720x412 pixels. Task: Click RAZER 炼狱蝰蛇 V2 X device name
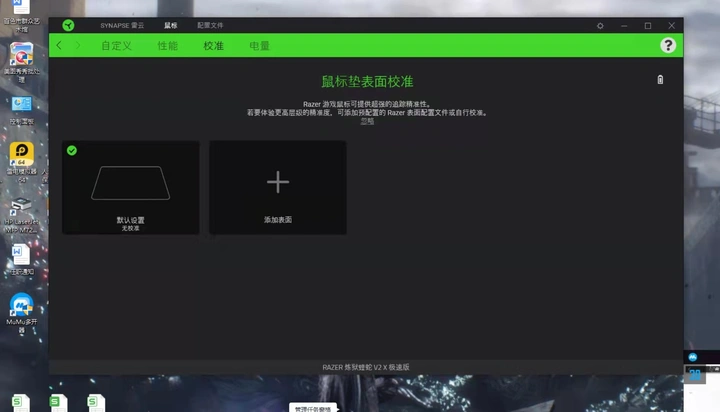click(366, 367)
